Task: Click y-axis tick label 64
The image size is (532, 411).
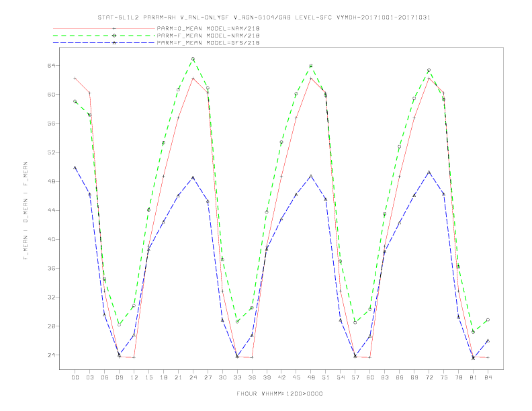Action: 51,65
